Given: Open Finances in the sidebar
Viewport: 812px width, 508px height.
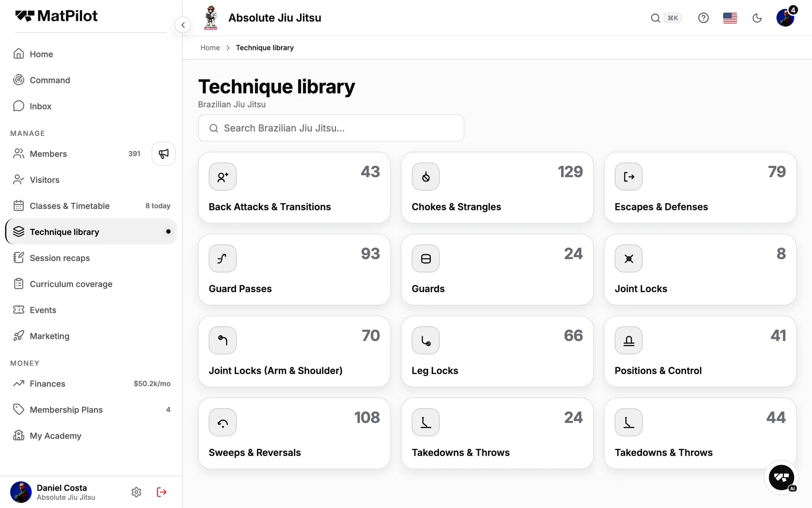Looking at the screenshot, I should tap(91, 384).
